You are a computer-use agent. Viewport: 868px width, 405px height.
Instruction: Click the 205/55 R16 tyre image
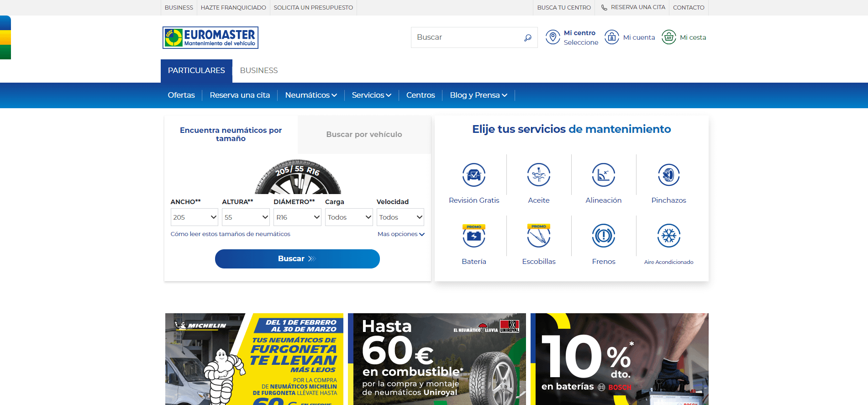[298, 177]
